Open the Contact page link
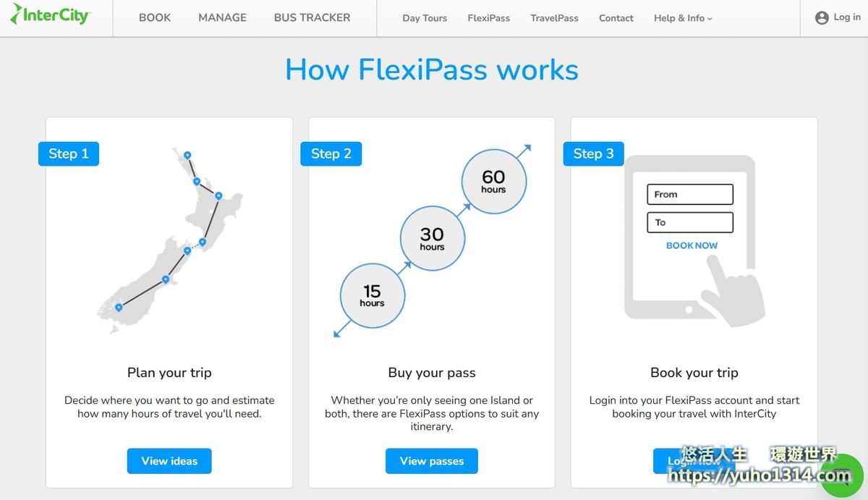The height and width of the screenshot is (500, 868). (x=616, y=18)
